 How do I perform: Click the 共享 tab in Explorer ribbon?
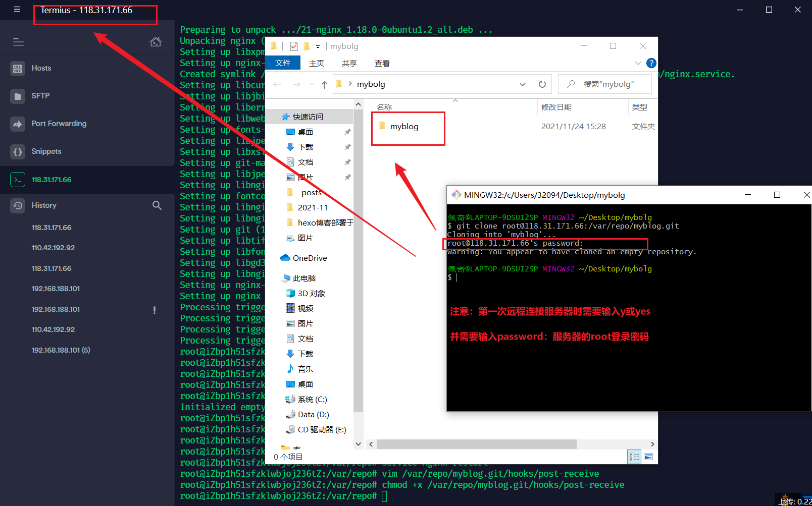click(349, 63)
